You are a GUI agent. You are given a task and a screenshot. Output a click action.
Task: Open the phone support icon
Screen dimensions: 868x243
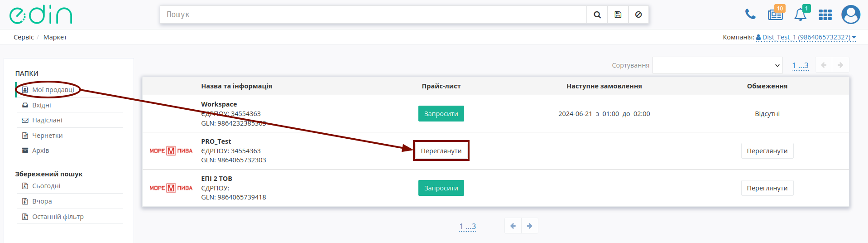pyautogui.click(x=750, y=15)
